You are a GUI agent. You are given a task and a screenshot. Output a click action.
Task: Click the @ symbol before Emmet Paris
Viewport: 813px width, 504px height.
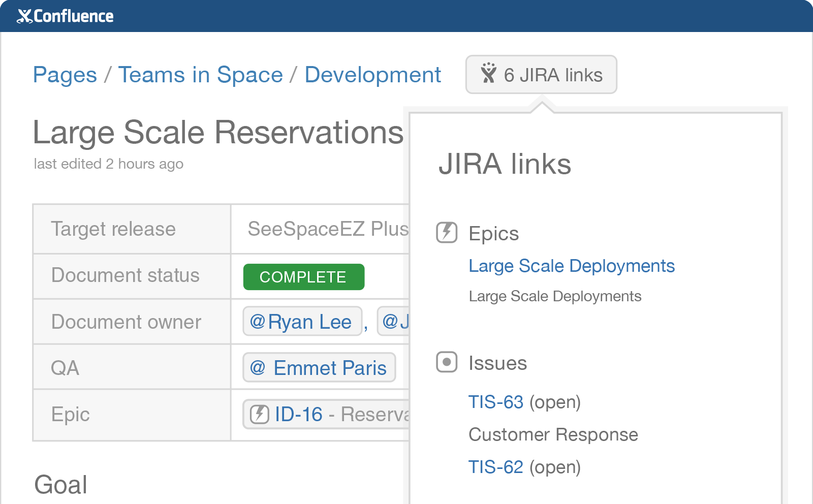click(258, 367)
